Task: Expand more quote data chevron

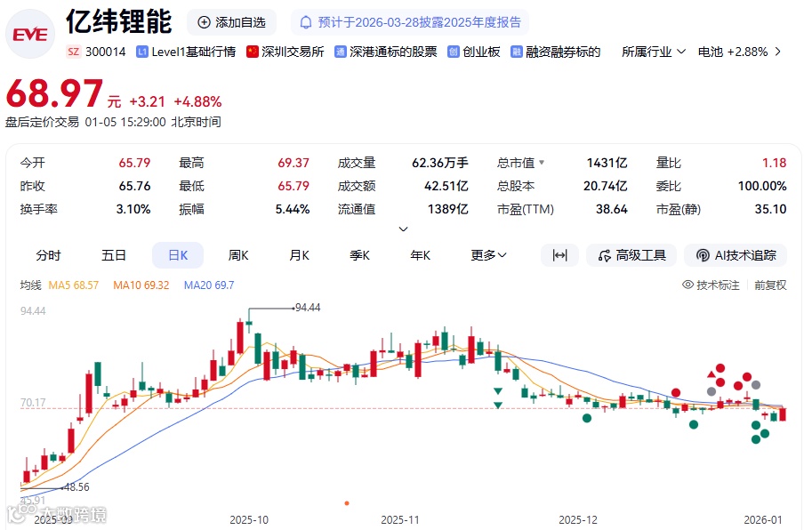Action: (x=404, y=229)
